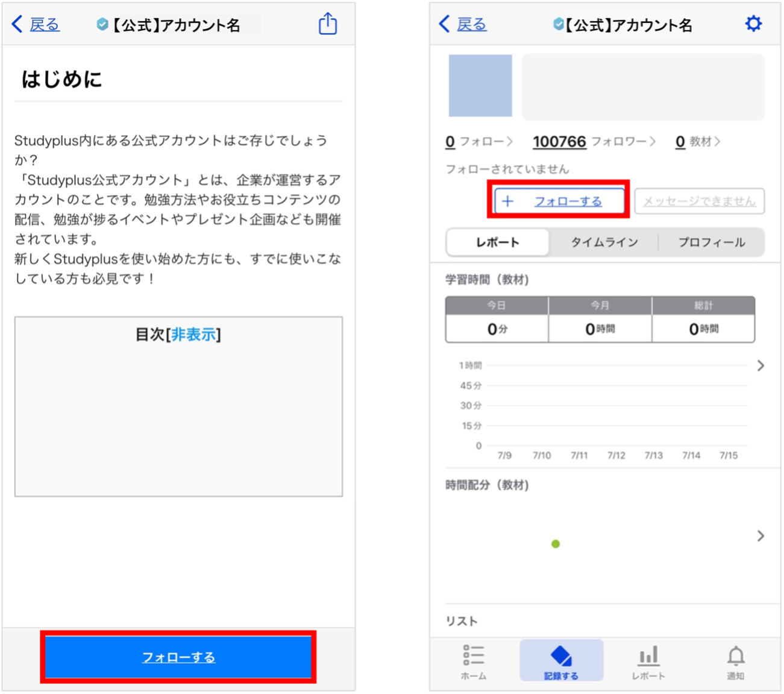Open the 0 フォロー list
784x694 pixels.
pos(479,142)
